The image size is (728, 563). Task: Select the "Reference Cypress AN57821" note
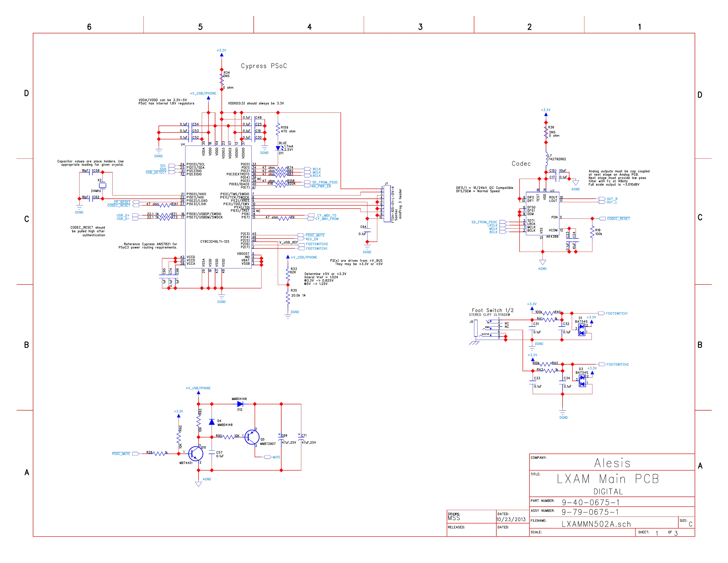click(148, 246)
